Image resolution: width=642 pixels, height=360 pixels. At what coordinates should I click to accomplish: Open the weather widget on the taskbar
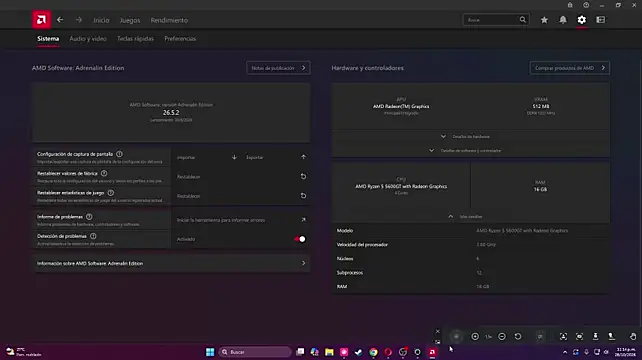tap(24, 352)
